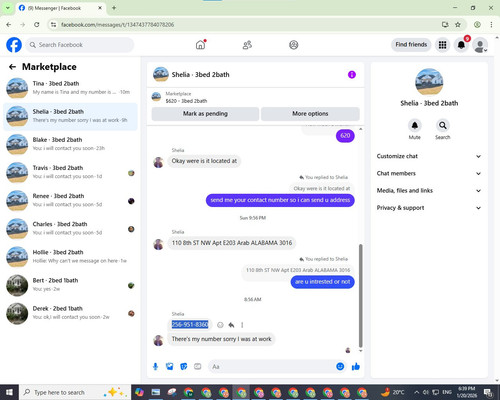
Task: Expand Privacy & support section
Action: pyautogui.click(x=429, y=208)
